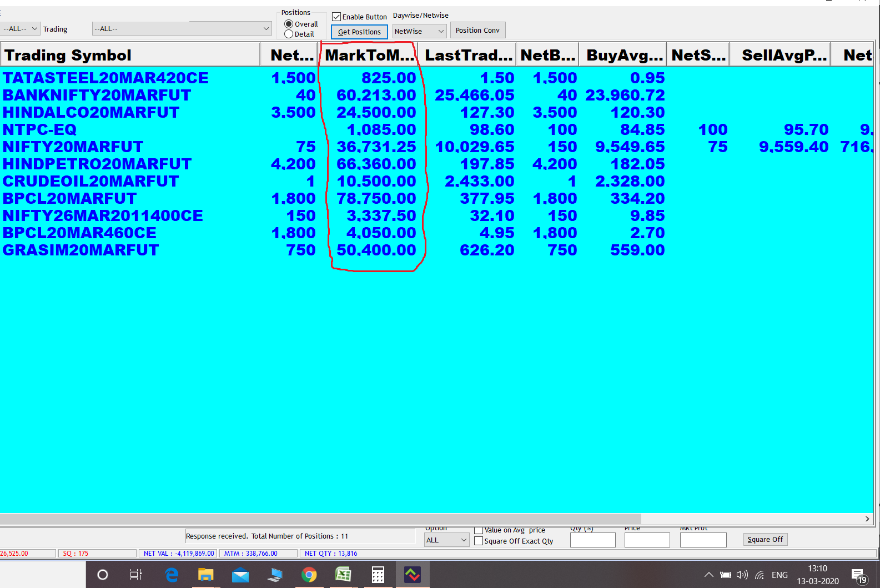Select CRUDEOIL20MARFUT row
Screen dimensions: 880x588
[436, 181]
